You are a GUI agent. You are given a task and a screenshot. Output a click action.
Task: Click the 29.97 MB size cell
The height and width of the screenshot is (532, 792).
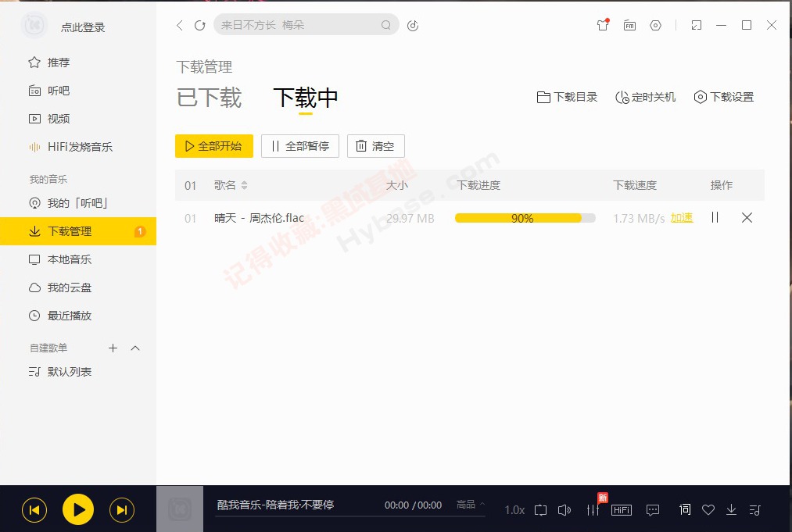pyautogui.click(x=410, y=218)
